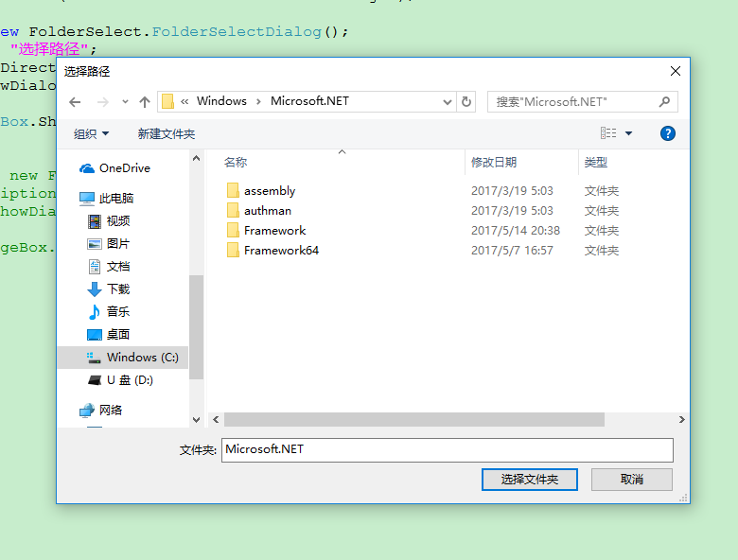Image resolution: width=738 pixels, height=560 pixels.
Task: Sort by 修改日期 column header
Action: 494,163
